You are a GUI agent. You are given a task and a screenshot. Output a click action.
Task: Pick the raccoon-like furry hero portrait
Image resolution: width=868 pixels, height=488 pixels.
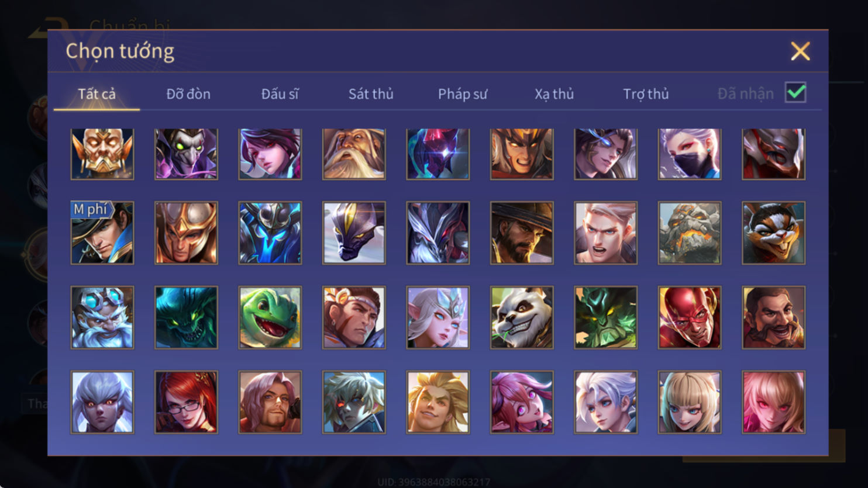pos(773,233)
